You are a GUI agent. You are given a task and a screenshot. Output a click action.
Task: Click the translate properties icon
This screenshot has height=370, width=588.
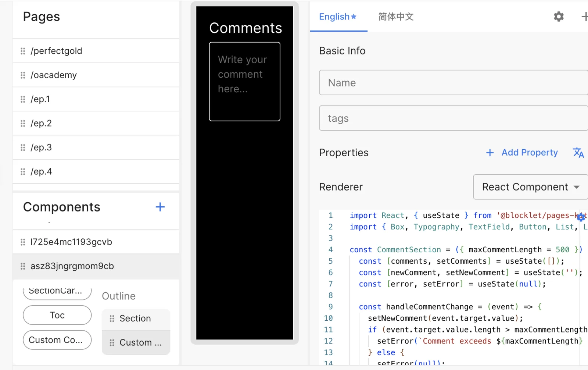click(578, 152)
